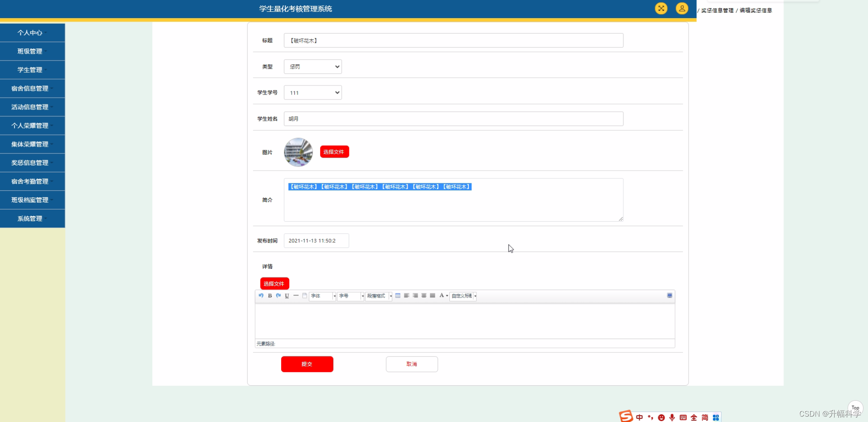The image size is (868, 422).
Task: Toggle simplified/traditional with the 简 icon
Action: 705,417
